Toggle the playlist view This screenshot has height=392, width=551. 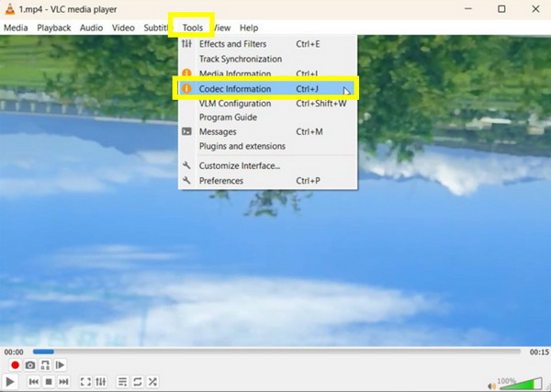(x=122, y=382)
